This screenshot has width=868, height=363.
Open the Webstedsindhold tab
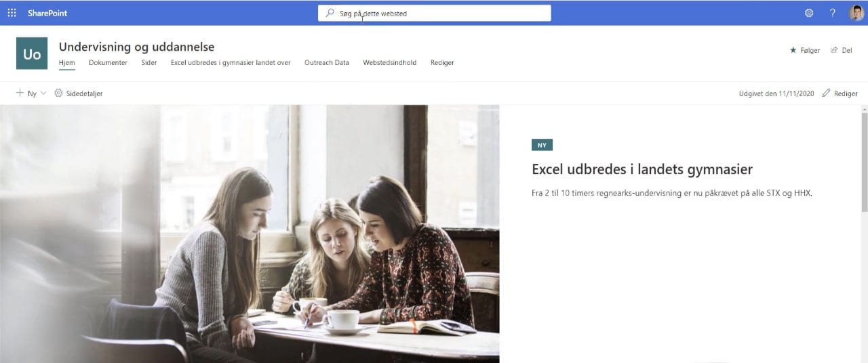pyautogui.click(x=390, y=62)
